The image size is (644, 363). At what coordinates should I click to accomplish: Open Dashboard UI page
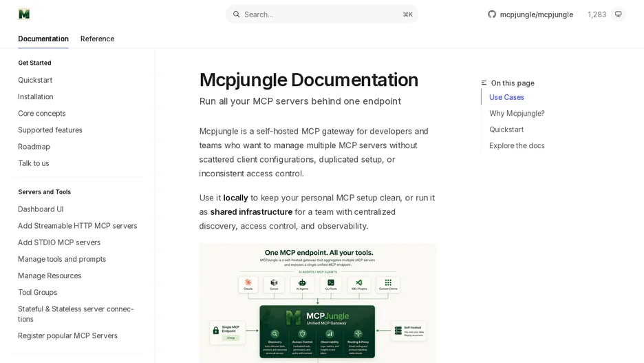(41, 209)
